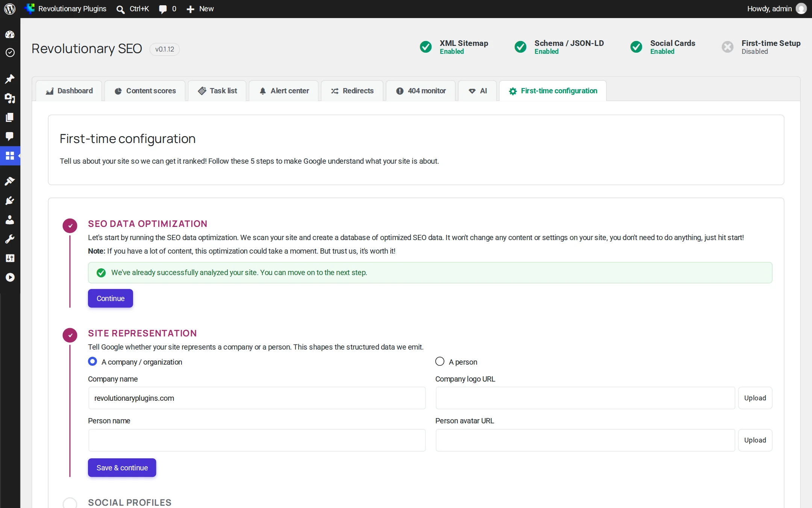The width and height of the screenshot is (812, 508).
Task: Open Comments sidebar icon
Action: tap(10, 136)
